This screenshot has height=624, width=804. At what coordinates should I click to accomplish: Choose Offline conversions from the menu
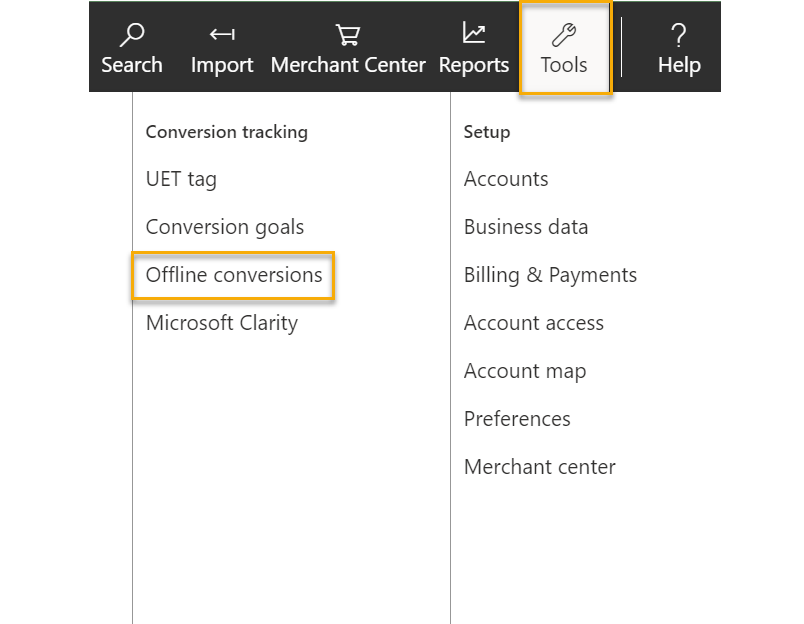coord(234,275)
